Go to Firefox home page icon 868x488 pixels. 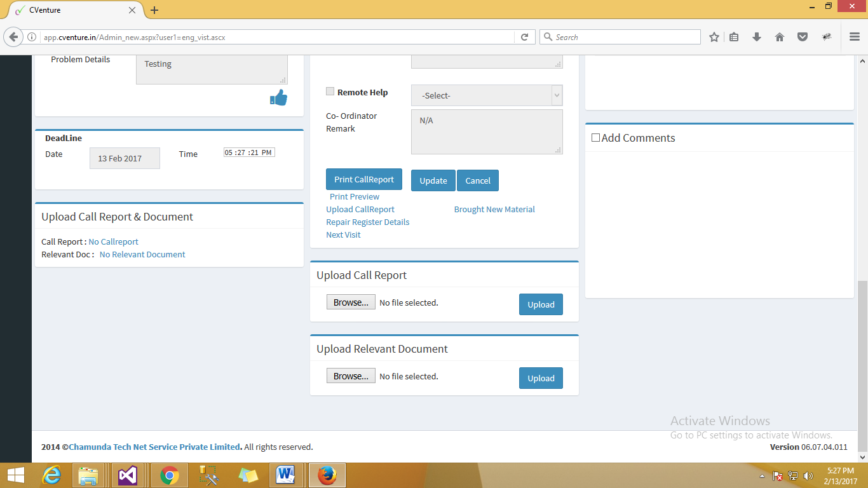[x=780, y=37]
